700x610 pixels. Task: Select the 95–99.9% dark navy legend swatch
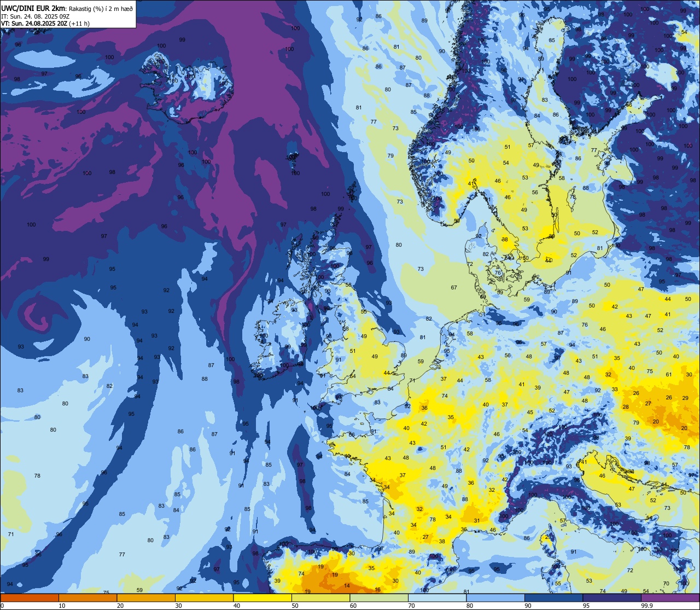point(612,597)
